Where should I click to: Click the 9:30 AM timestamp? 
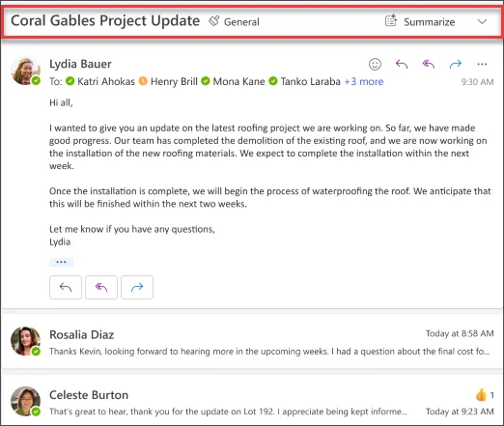click(477, 82)
